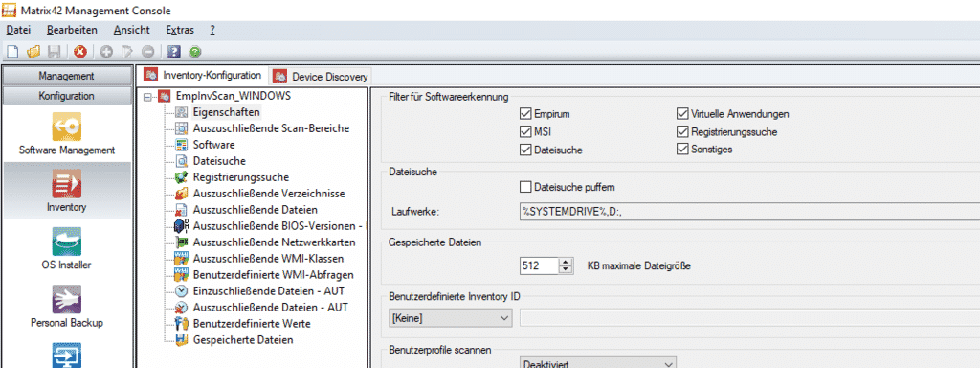The image size is (980, 368).
Task: Click the Auszuschließende WMI-Klassen node icon
Action: [182, 259]
